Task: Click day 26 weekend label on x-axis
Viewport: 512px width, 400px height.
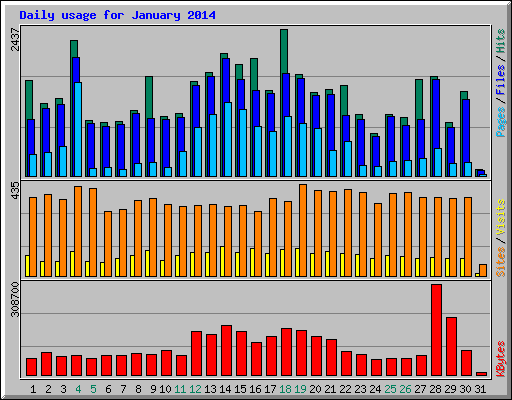Action: point(405,389)
